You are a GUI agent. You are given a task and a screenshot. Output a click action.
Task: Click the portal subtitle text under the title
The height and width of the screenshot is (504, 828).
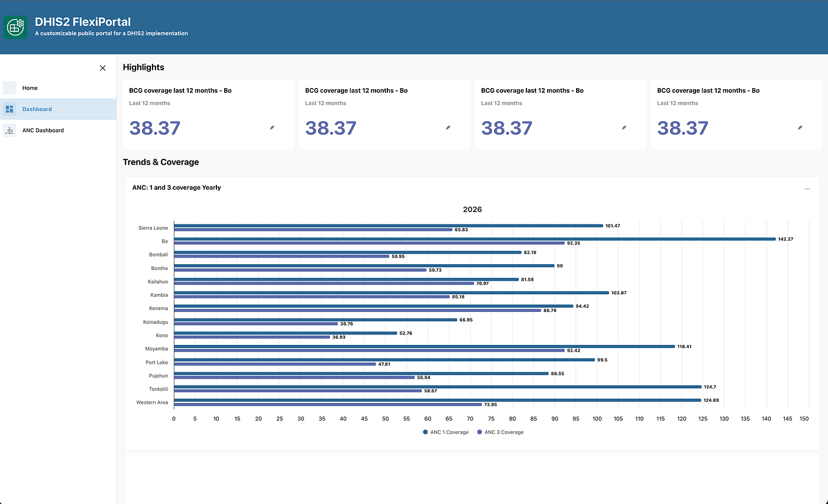[111, 34]
